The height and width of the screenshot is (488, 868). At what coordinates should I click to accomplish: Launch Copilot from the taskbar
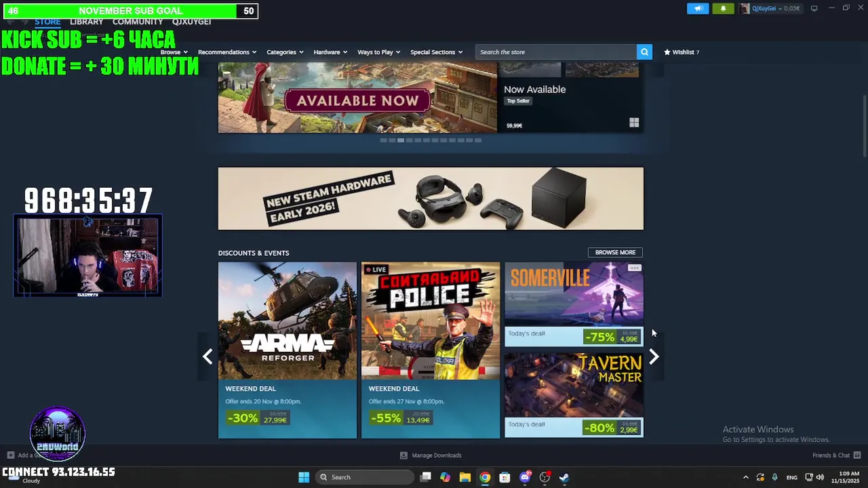click(x=445, y=477)
